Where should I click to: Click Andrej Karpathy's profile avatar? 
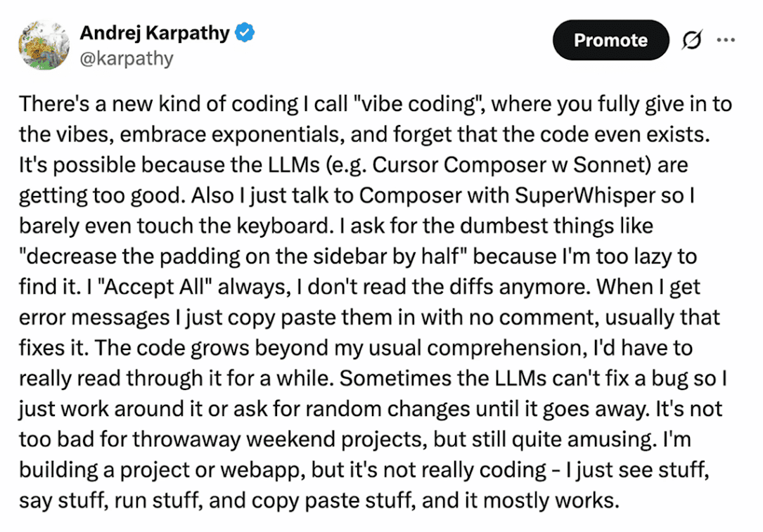click(44, 44)
